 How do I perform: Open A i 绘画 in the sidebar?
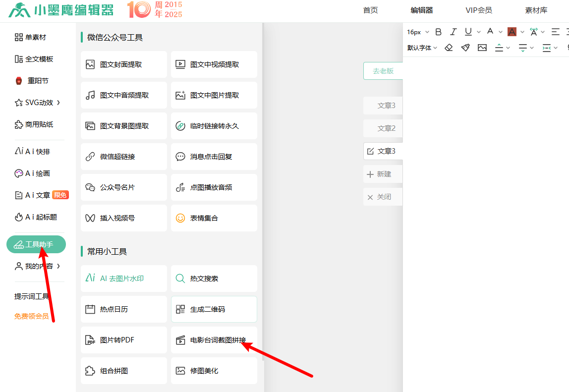point(32,173)
